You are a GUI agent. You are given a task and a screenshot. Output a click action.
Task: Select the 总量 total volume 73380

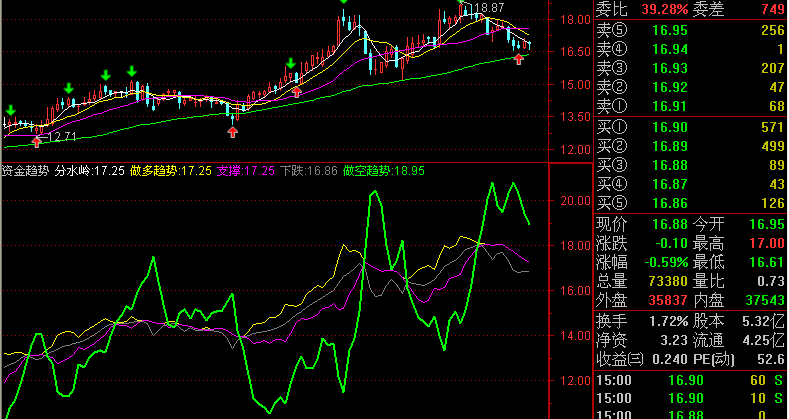[667, 282]
